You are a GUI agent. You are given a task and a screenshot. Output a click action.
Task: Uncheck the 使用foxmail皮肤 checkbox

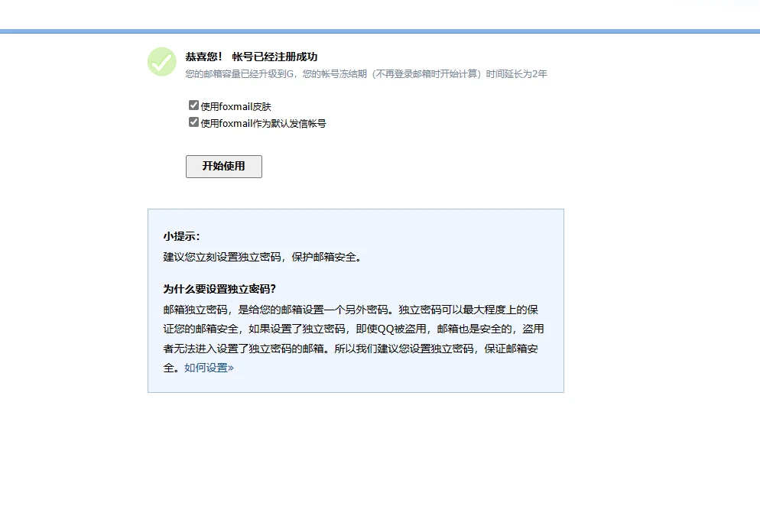(x=193, y=105)
